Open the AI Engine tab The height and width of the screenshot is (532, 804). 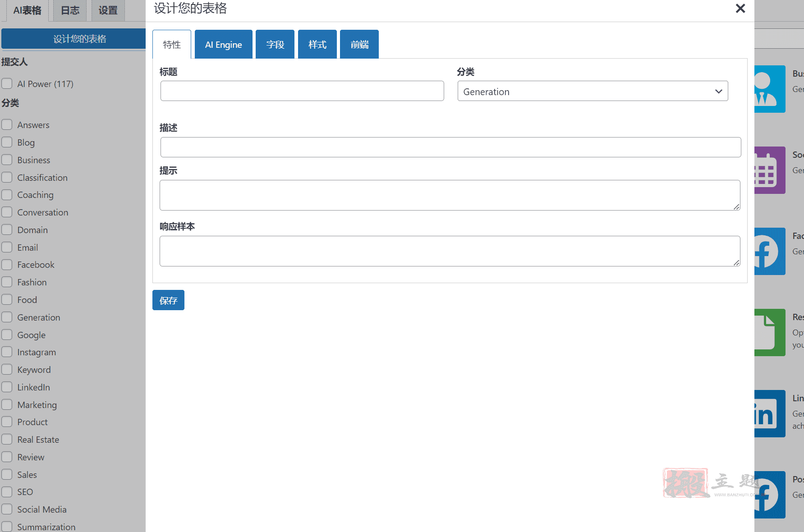[224, 44]
